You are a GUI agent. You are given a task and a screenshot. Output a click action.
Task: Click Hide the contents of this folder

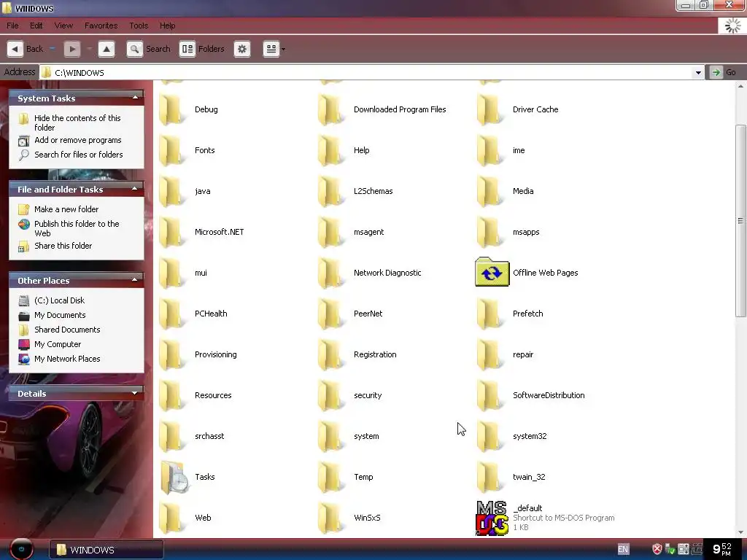tap(77, 122)
